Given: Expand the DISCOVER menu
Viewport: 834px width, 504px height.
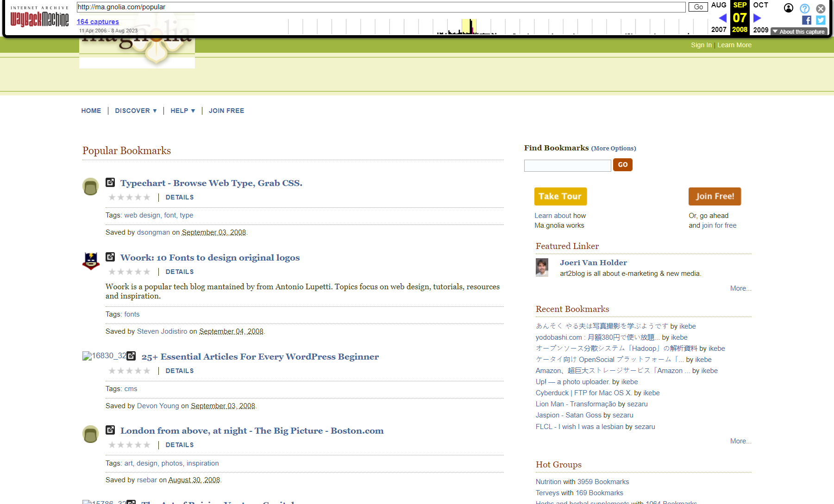Looking at the screenshot, I should (136, 111).
